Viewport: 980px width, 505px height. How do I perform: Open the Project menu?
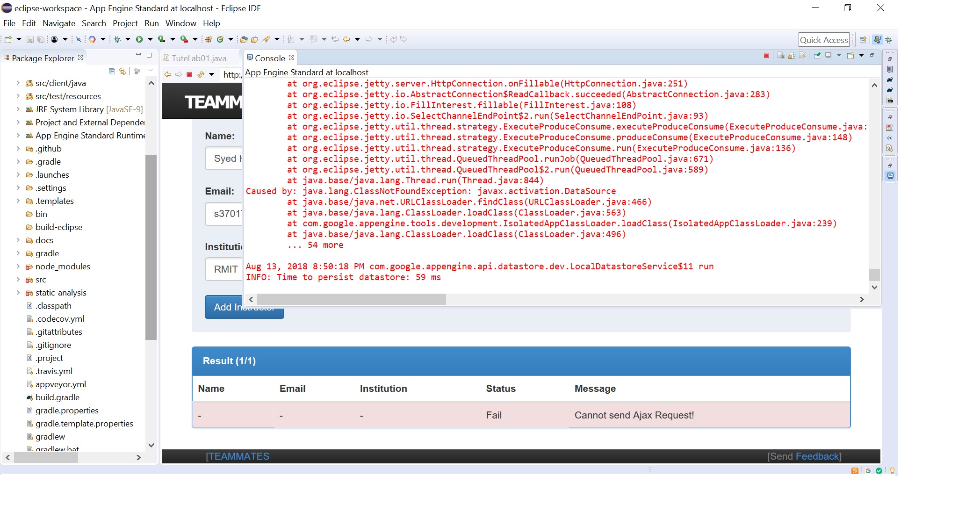tap(125, 23)
